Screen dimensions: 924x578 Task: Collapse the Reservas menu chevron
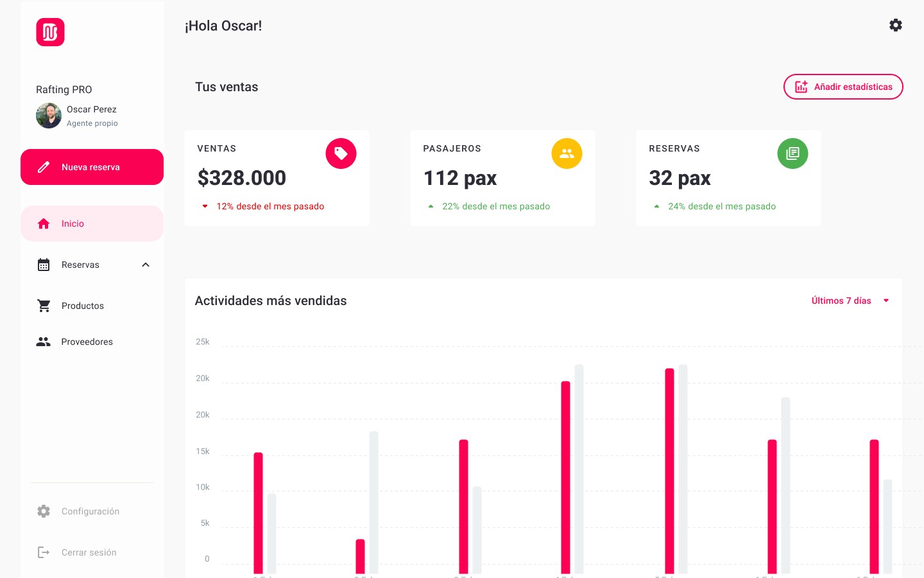pos(146,265)
